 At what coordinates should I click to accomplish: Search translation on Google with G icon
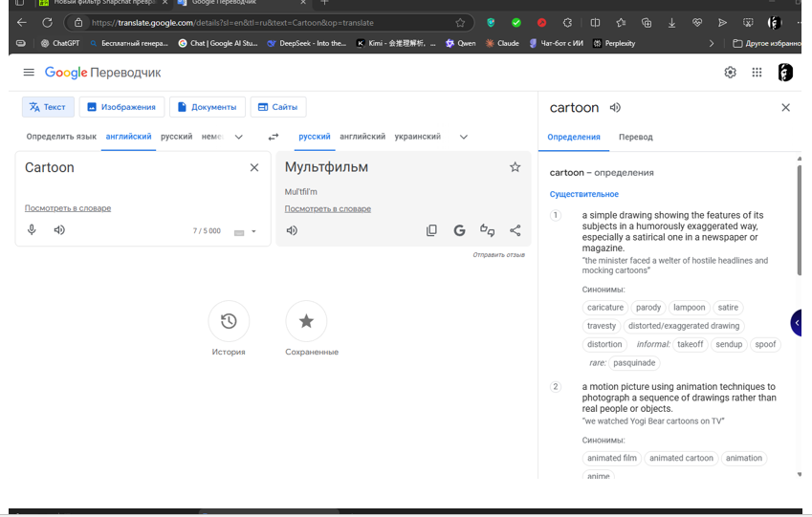click(459, 231)
